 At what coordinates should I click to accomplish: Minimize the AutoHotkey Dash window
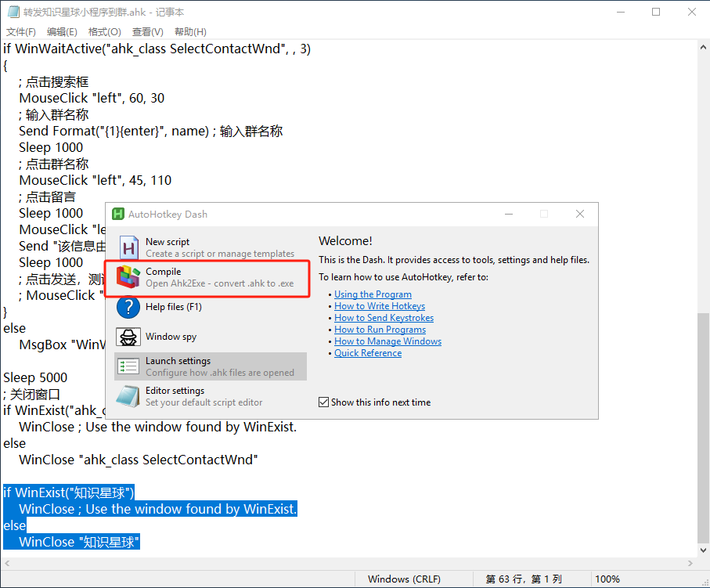click(509, 214)
